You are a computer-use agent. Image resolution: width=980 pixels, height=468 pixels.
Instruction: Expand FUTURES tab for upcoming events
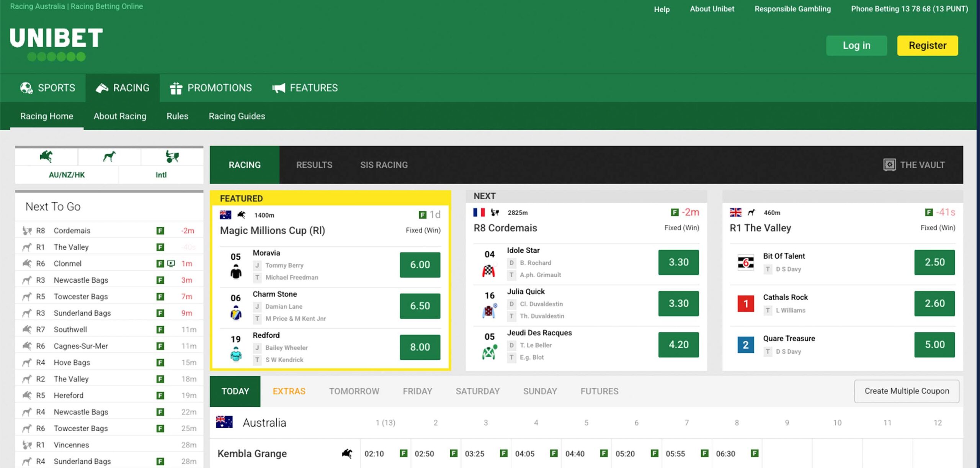pyautogui.click(x=599, y=390)
